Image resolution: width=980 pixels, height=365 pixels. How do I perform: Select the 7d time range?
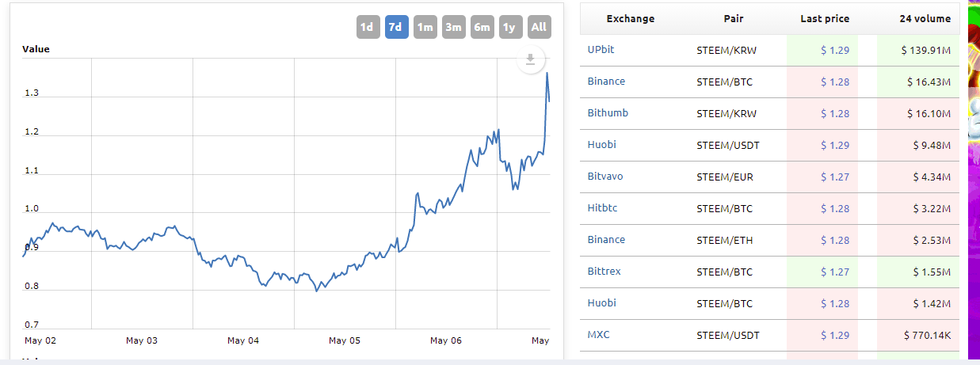396,27
